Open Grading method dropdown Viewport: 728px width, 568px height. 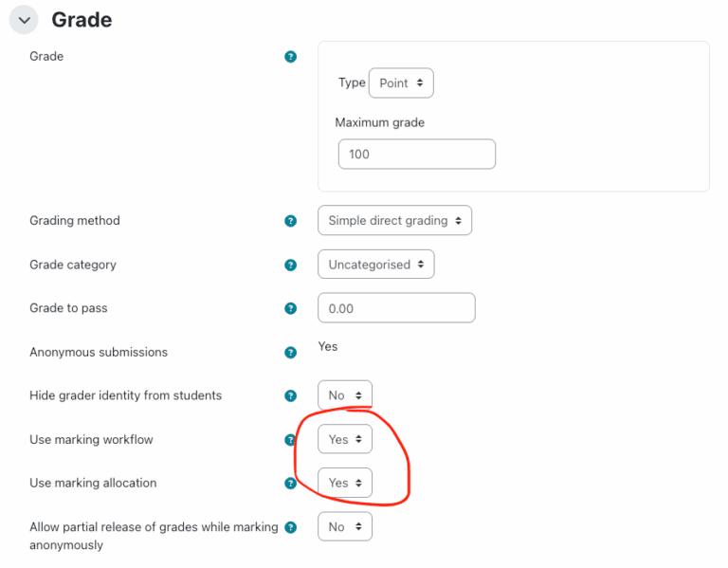click(x=394, y=221)
